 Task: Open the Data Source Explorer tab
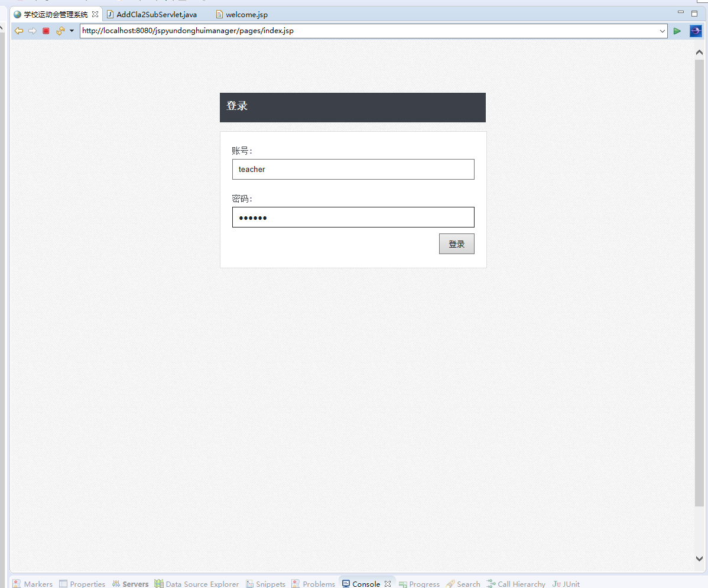coord(202,584)
